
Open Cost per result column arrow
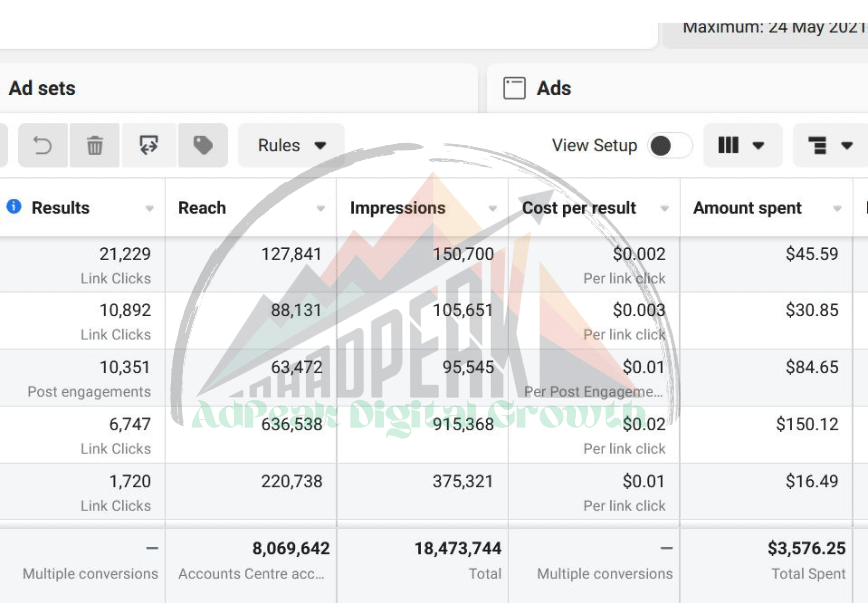point(665,208)
